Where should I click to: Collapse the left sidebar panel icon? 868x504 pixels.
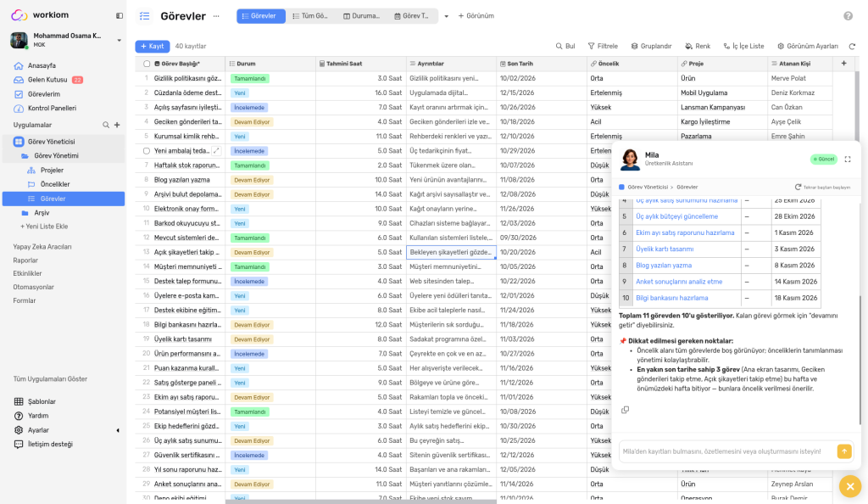(x=119, y=16)
